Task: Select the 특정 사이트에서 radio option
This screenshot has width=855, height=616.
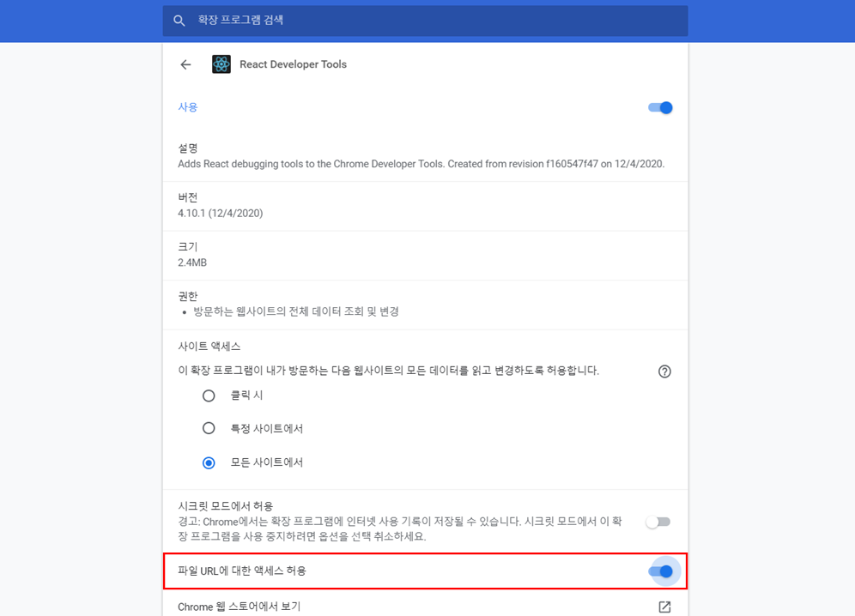Action: pos(209,428)
